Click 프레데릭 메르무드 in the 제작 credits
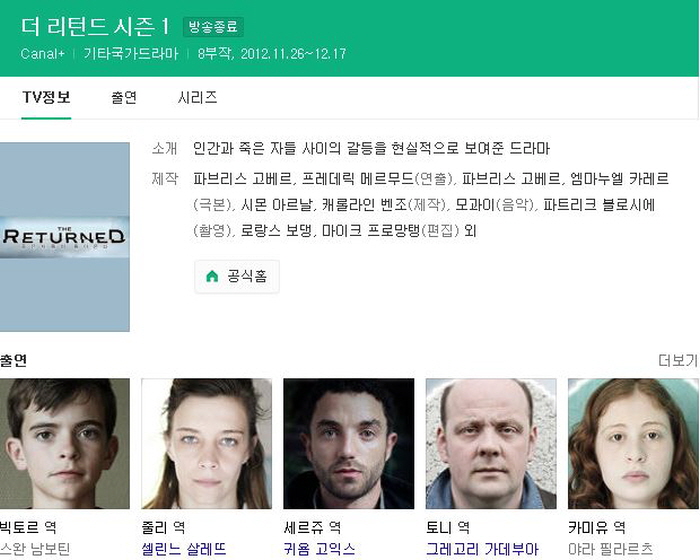700x560 pixels. [358, 179]
